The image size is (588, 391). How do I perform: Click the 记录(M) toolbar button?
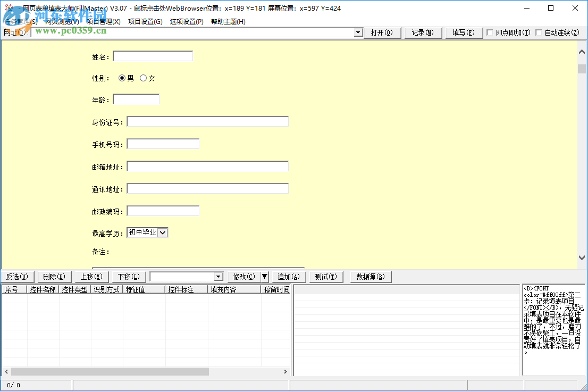[x=423, y=32]
